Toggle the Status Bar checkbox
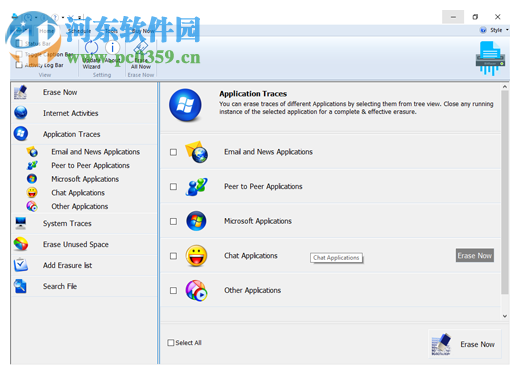Viewport: 527px width, 371px height. pyautogui.click(x=19, y=43)
